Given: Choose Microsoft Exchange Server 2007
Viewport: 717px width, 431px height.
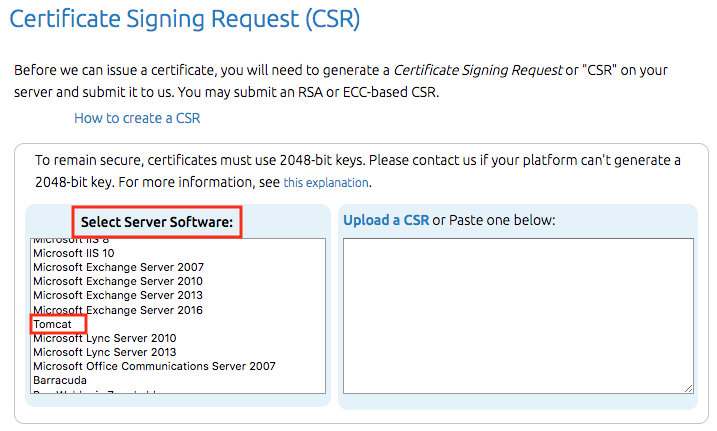Looking at the screenshot, I should point(118,267).
